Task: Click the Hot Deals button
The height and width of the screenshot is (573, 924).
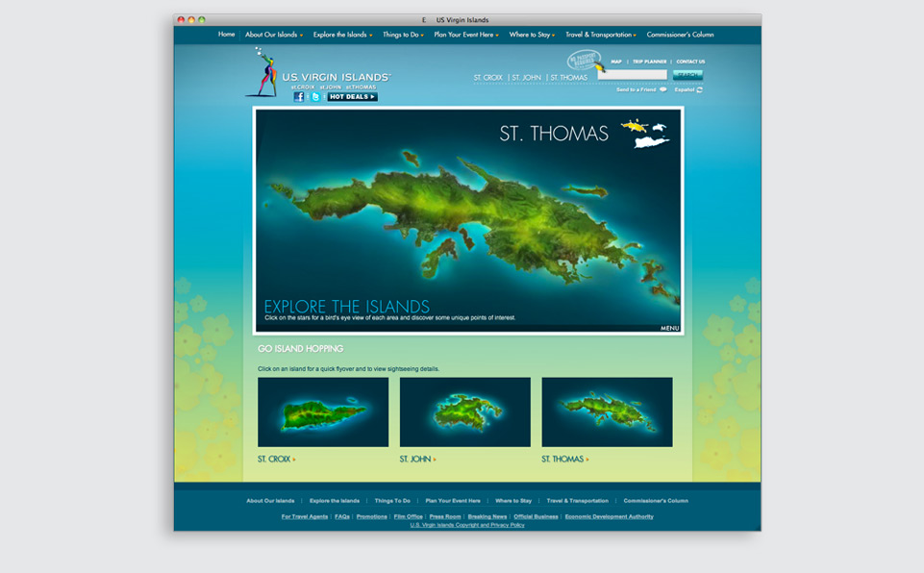Action: point(353,97)
